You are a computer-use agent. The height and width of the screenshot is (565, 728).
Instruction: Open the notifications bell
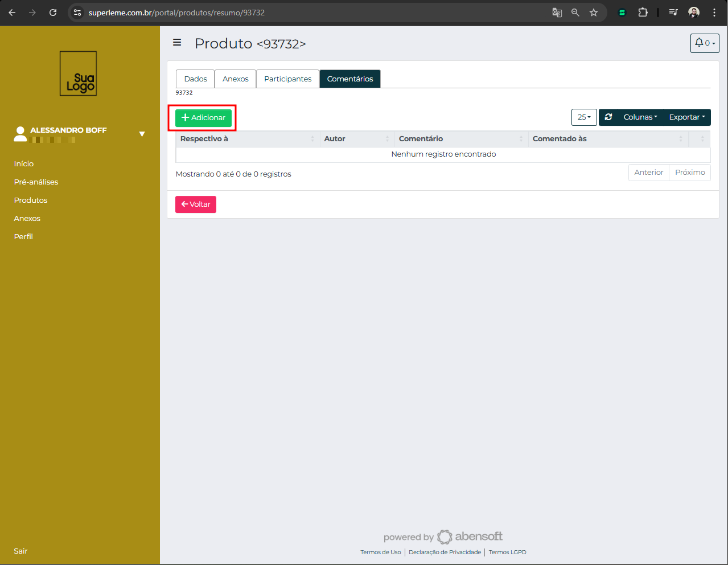click(x=704, y=43)
